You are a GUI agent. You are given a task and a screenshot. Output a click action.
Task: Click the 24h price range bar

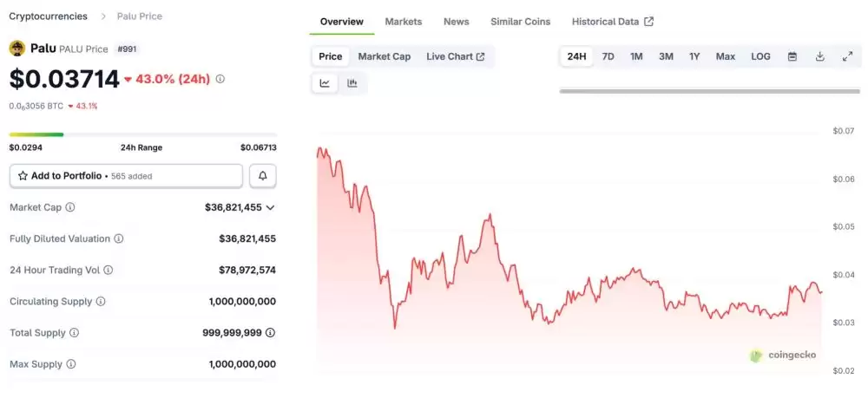pos(142,134)
